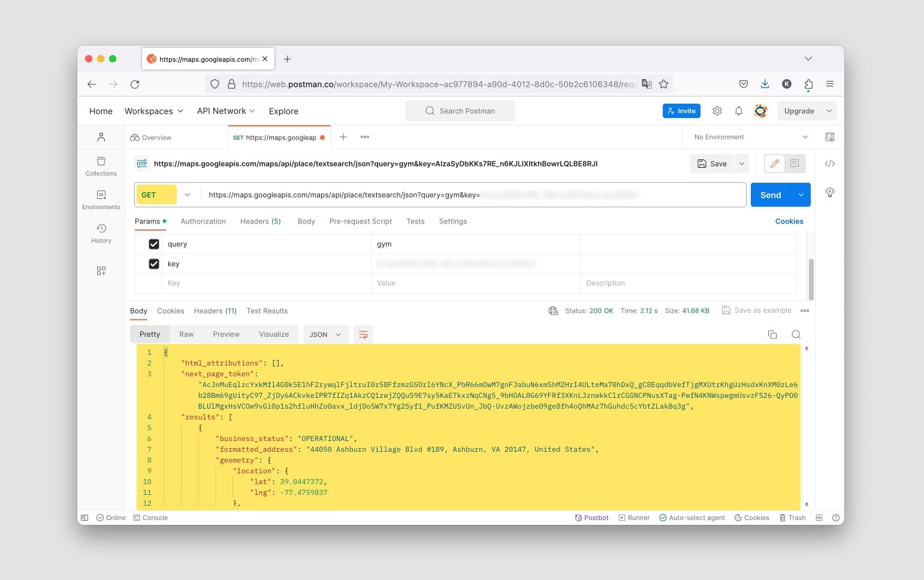Open Collections in the sidebar
Image resolution: width=924 pixels, height=580 pixels.
click(x=101, y=167)
